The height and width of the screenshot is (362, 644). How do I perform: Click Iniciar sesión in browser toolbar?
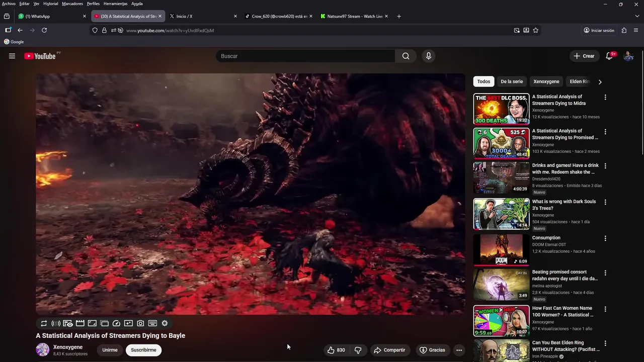click(x=599, y=30)
